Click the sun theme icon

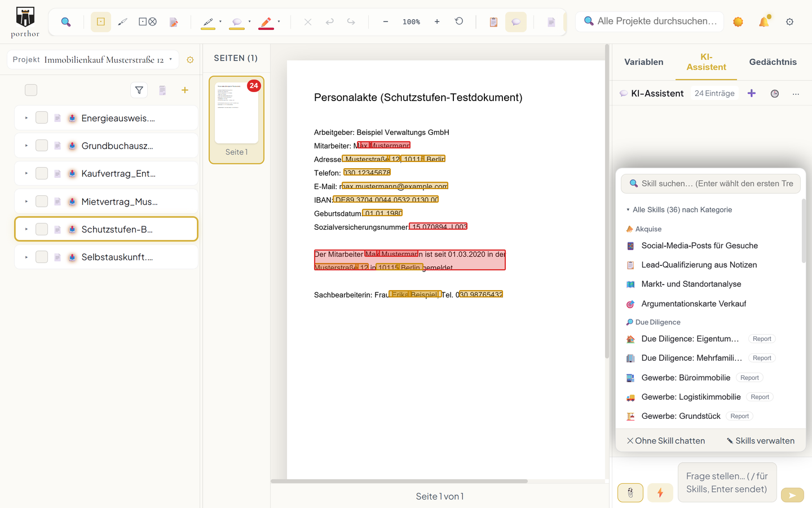coord(738,21)
